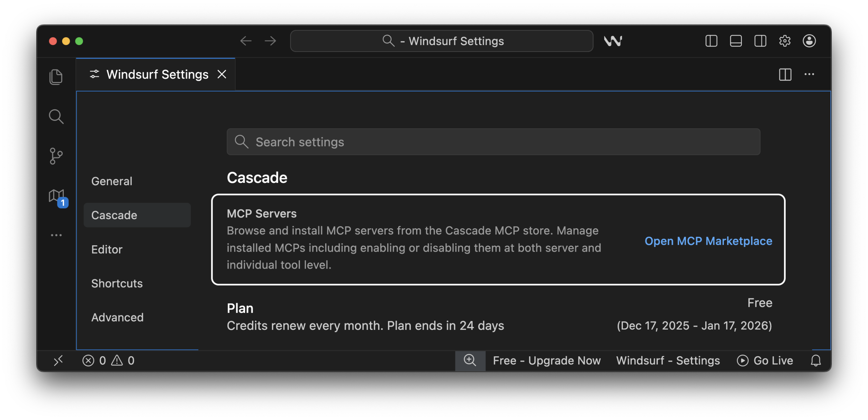Open the Explorer view in the activity bar

point(56,77)
